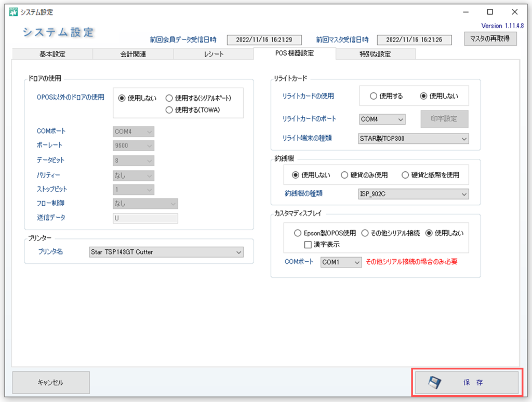Click the マスタの再取得 button
The image size is (532, 402).
coord(490,38)
